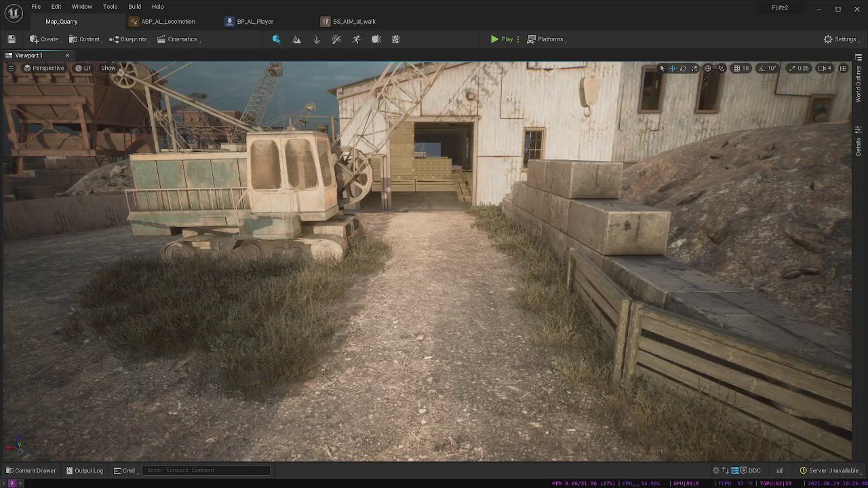Viewport: 868px width, 488px height.
Task: Switch to Modeling mode icon
Action: [376, 39]
